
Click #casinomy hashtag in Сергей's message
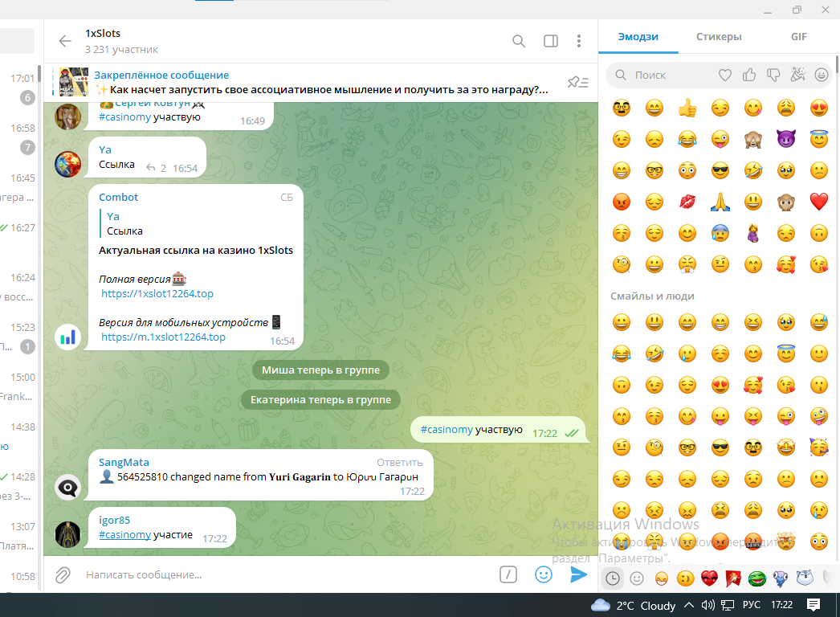[124, 116]
